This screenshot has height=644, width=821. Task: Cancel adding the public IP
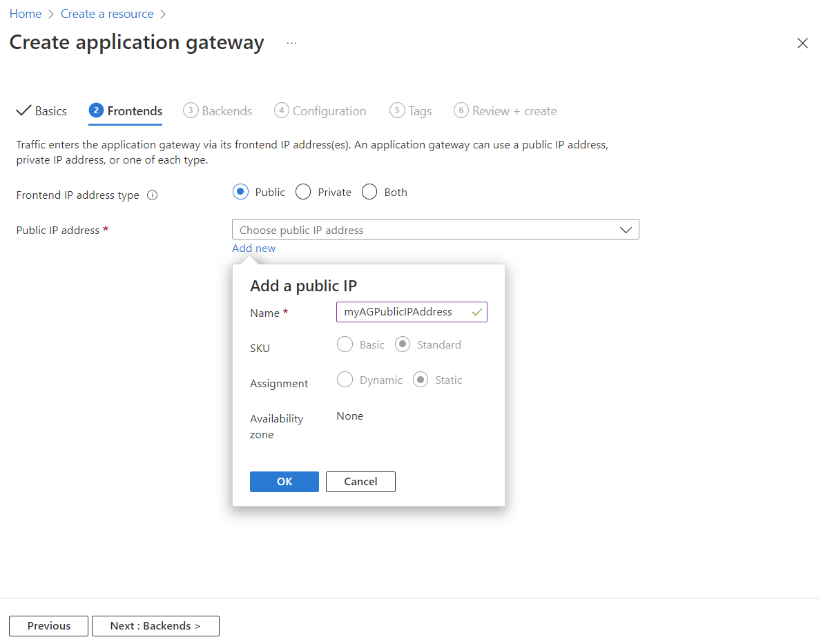click(360, 481)
